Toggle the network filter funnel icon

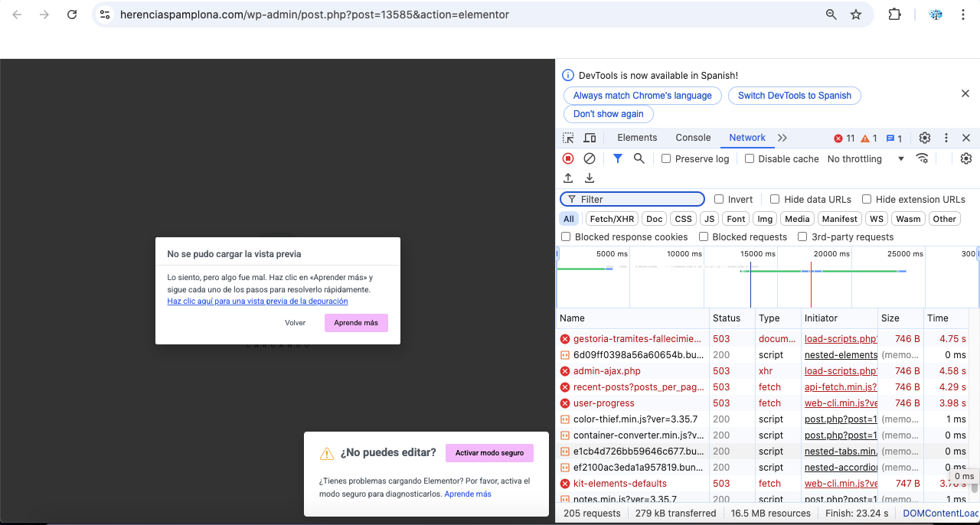[618, 158]
